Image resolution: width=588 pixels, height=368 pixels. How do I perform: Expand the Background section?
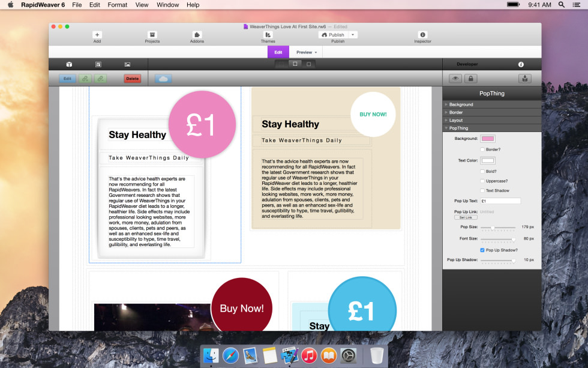(x=492, y=104)
